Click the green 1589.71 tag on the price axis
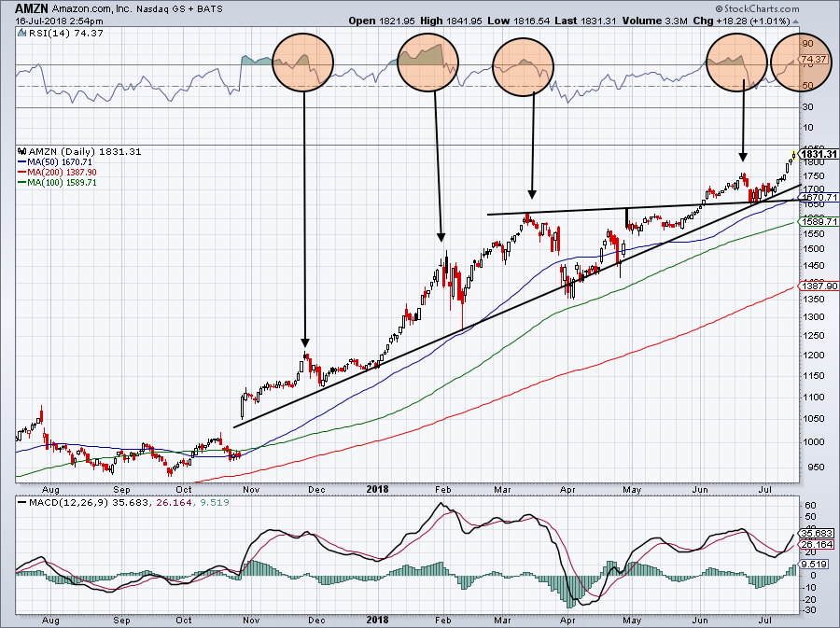The image size is (840, 628). click(x=819, y=221)
